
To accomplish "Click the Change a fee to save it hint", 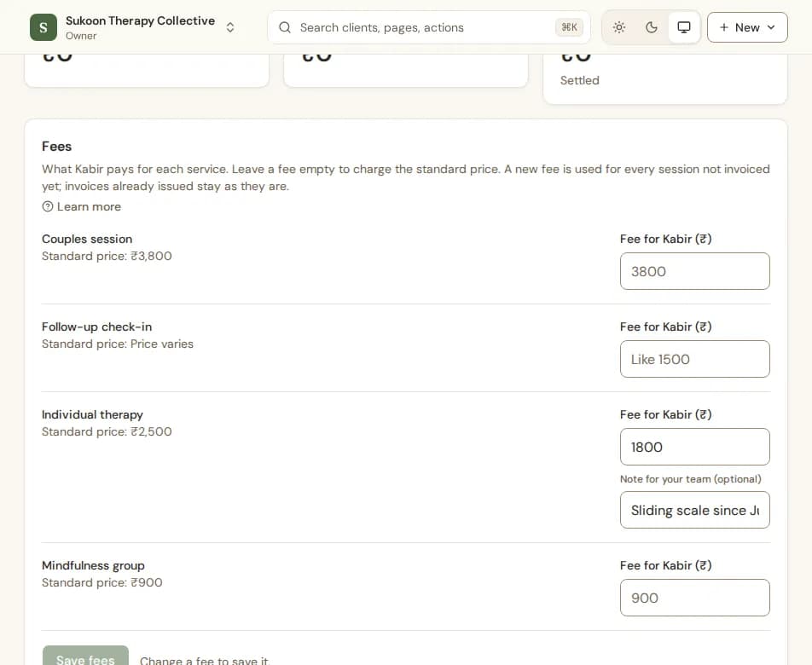I will (205, 661).
